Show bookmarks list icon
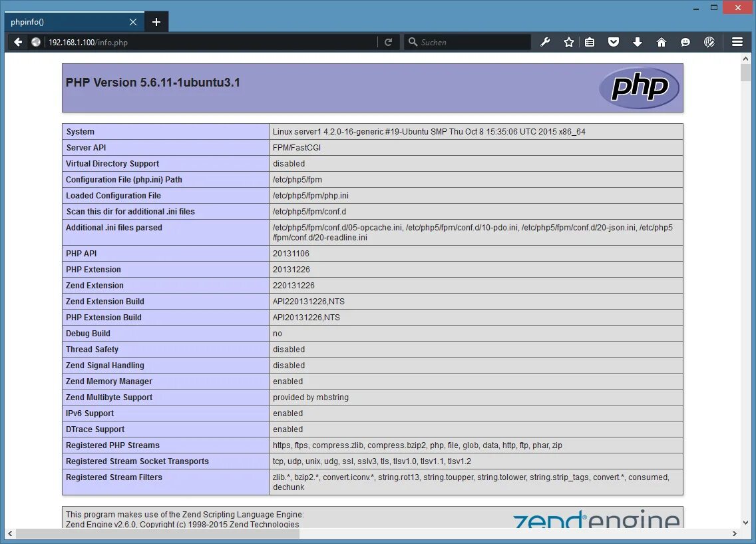The image size is (756, 544). click(x=590, y=42)
